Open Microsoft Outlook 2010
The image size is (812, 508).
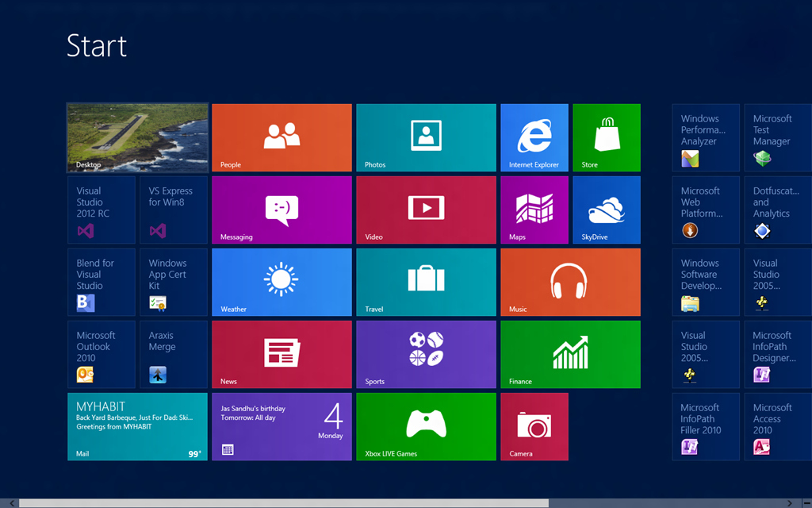coord(101,354)
